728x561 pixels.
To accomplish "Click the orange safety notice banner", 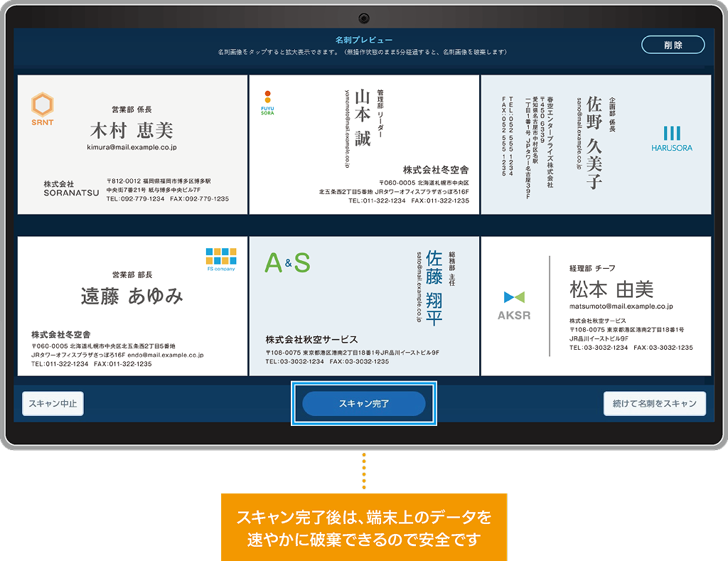I will click(364, 526).
